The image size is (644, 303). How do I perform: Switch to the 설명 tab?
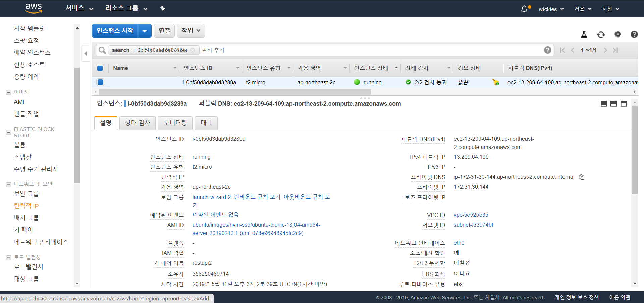106,123
